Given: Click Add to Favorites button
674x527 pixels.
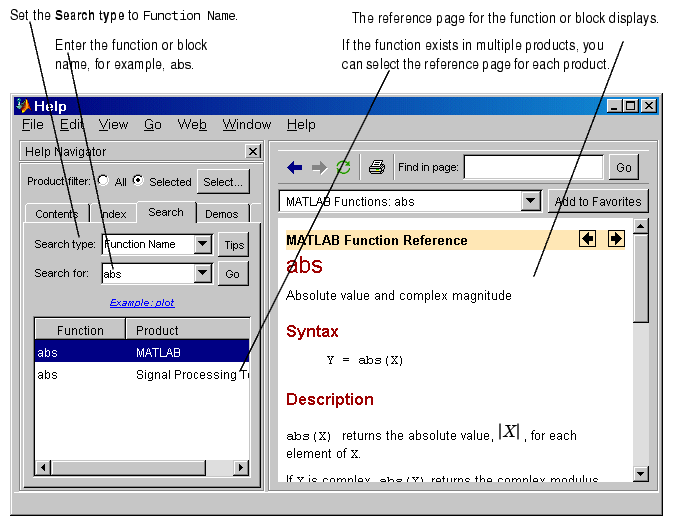Looking at the screenshot, I should pos(598,201).
